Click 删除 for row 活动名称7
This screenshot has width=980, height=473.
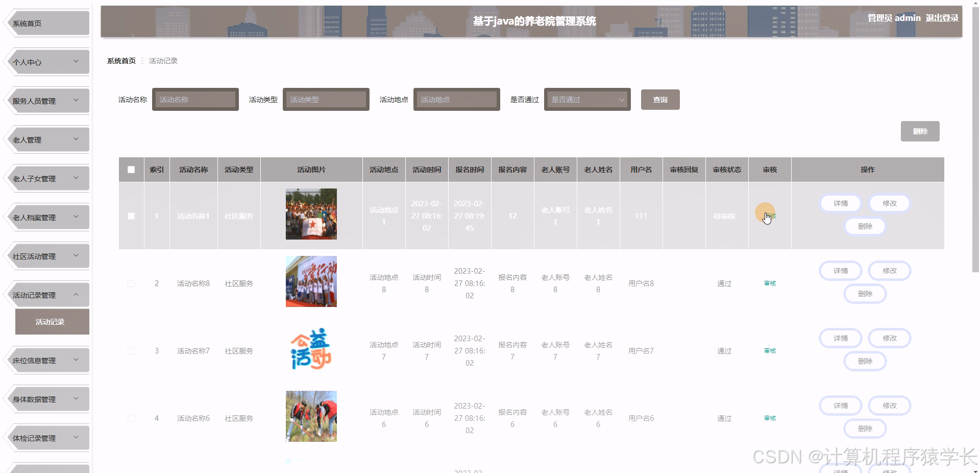(x=865, y=361)
